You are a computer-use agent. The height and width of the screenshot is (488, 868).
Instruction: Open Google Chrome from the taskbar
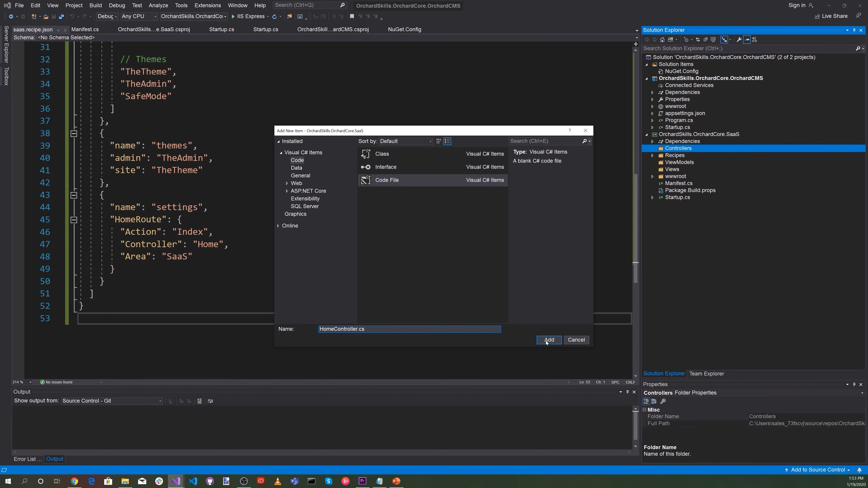click(x=74, y=481)
